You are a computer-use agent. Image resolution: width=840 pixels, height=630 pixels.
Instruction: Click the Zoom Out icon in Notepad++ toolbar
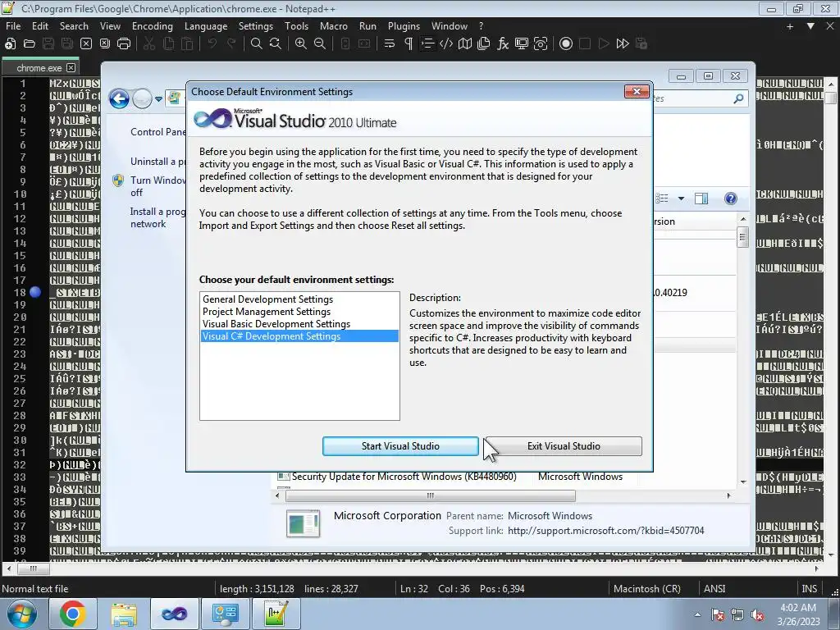pyautogui.click(x=320, y=44)
